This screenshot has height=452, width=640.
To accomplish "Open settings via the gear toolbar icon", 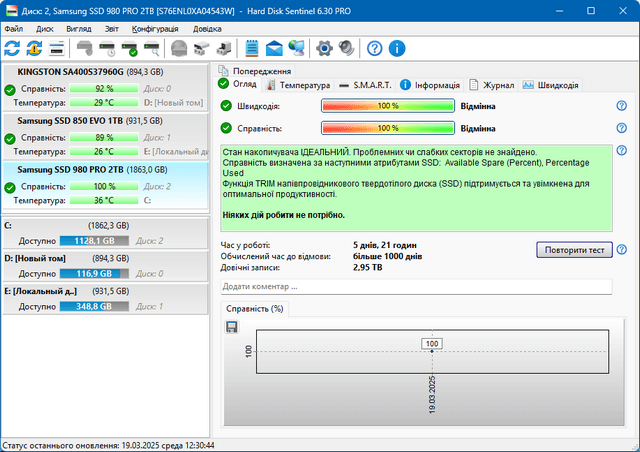I will (x=324, y=48).
